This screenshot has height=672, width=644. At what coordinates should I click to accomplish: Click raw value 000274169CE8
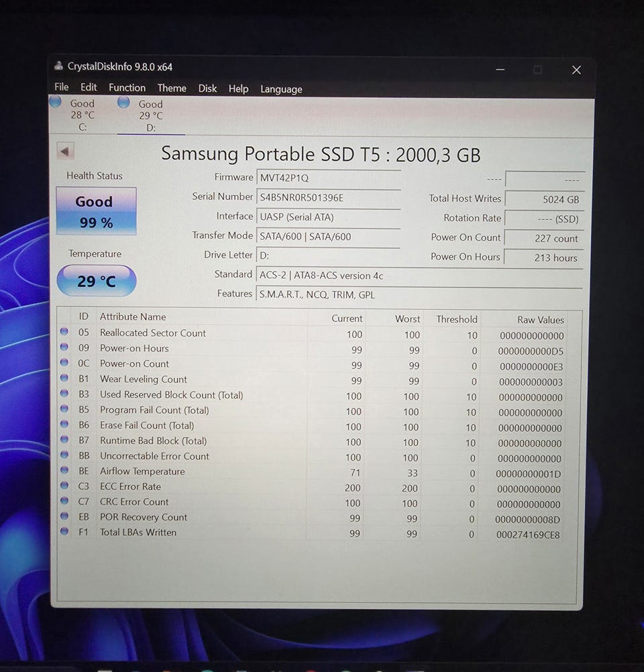[x=528, y=535]
